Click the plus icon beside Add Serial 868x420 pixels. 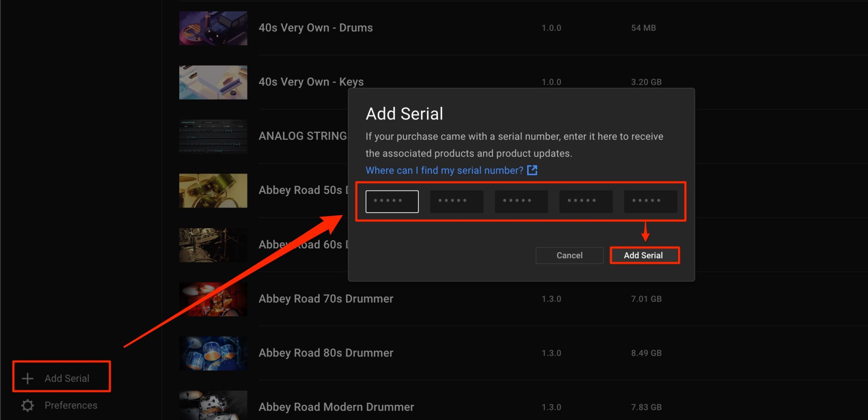tap(28, 378)
